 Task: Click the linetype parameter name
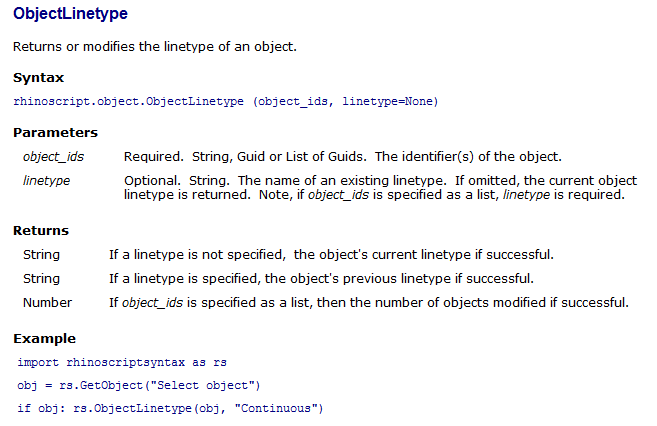tap(46, 181)
